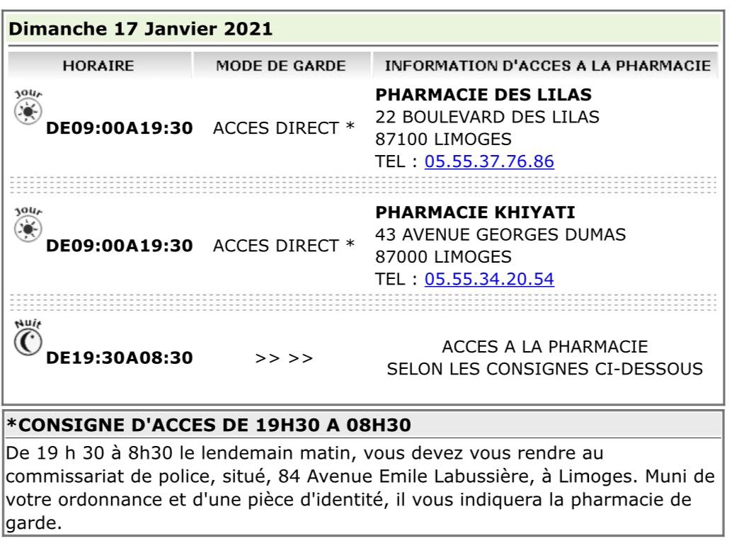Select the HORAIRE column header
Screen dimensions: 732x560
pos(98,66)
